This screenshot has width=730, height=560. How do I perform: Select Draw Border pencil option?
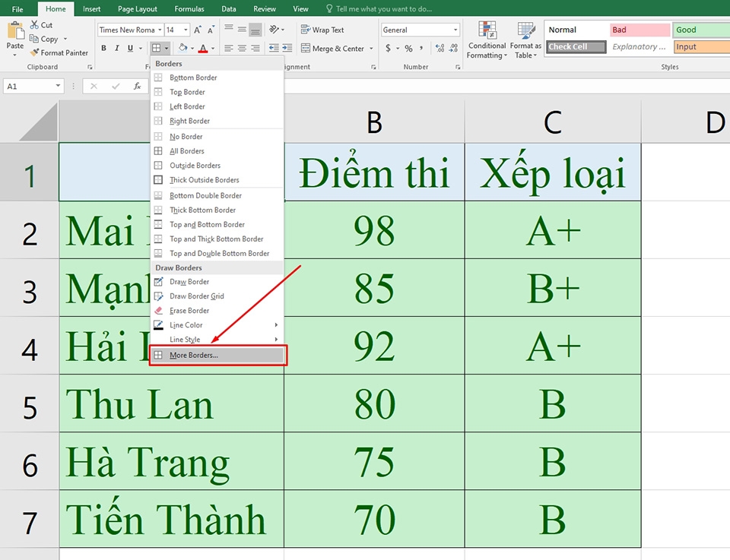[217, 281]
